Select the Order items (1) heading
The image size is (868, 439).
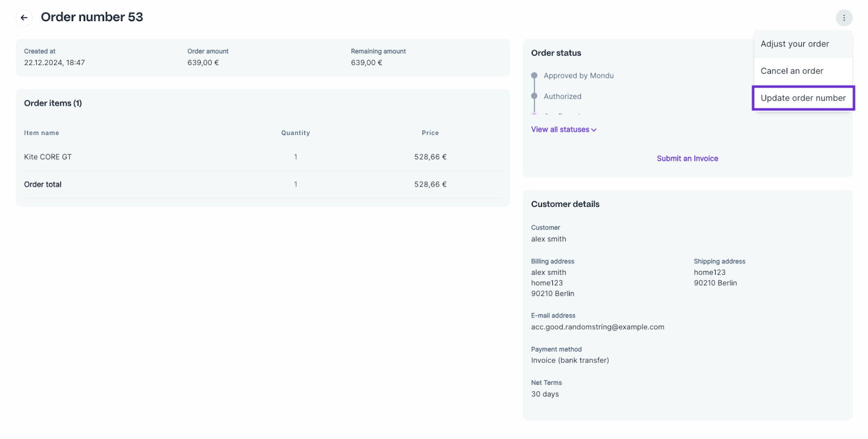(53, 103)
